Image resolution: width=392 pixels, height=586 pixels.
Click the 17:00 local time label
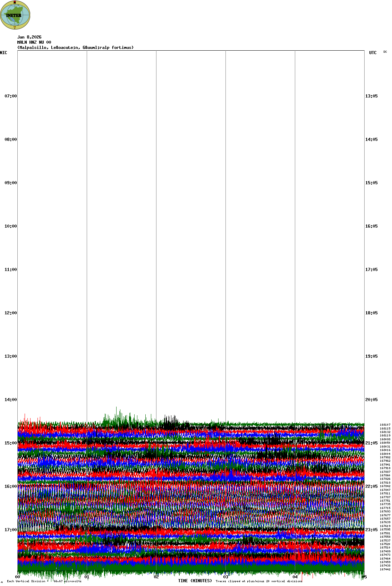pos(10,530)
